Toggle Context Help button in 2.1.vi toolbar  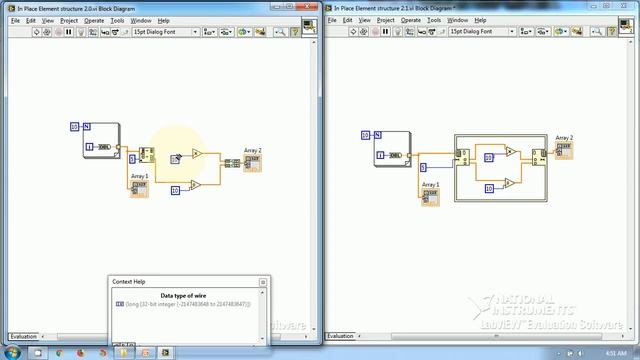click(611, 31)
